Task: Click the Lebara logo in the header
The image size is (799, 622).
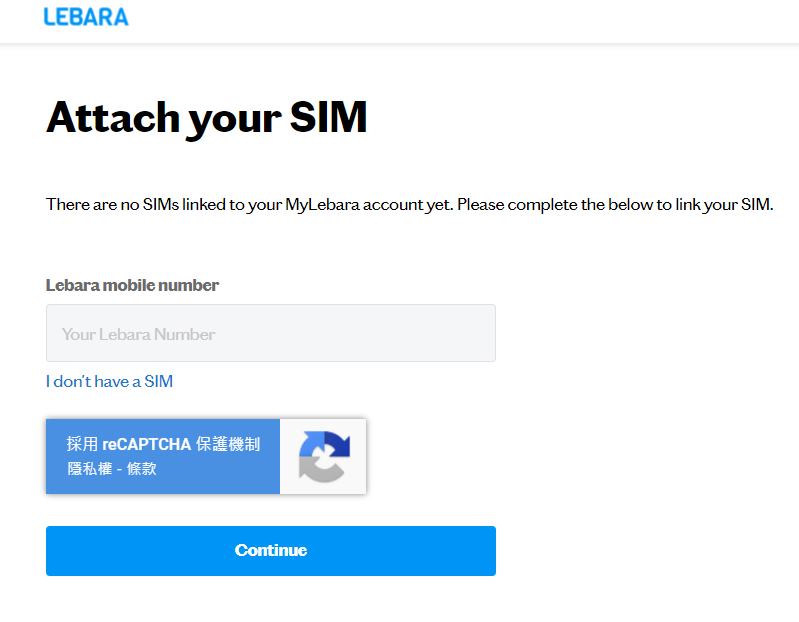Action: (x=86, y=17)
